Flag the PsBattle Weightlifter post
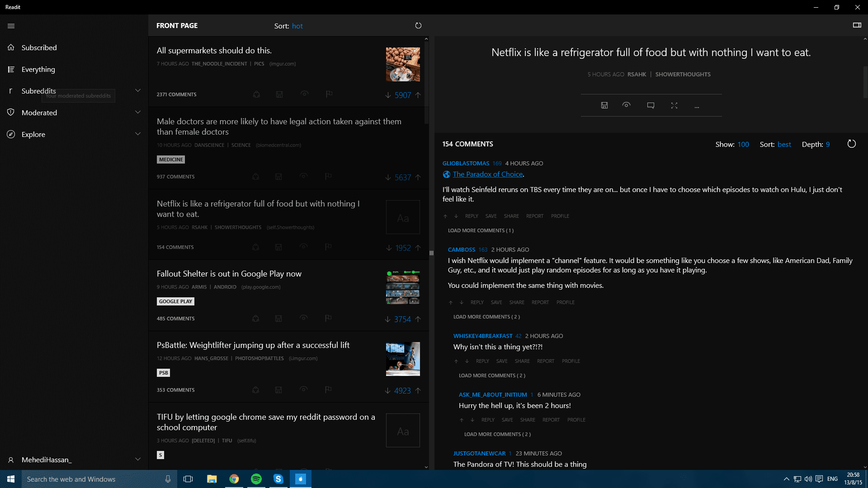Screen dimensions: 868x488 tap(328, 389)
